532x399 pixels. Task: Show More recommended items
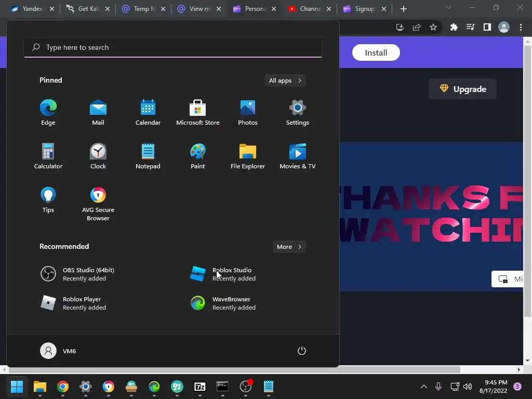289,247
